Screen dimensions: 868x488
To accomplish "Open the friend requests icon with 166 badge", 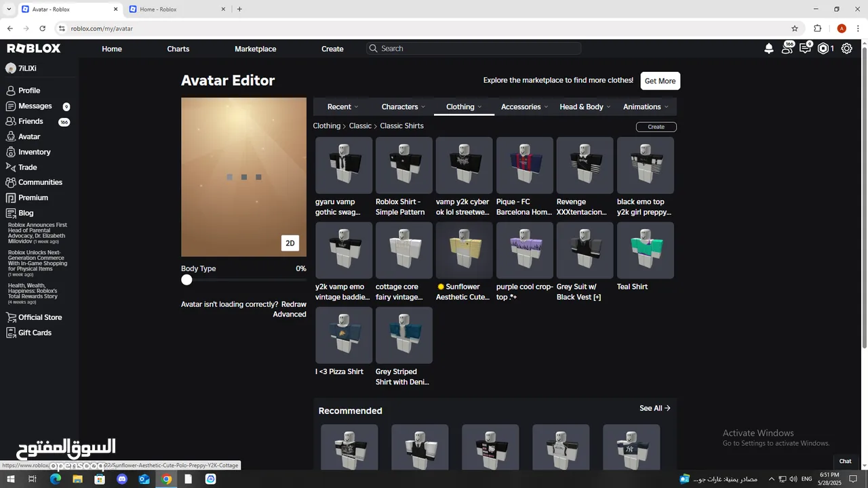I will 787,48.
